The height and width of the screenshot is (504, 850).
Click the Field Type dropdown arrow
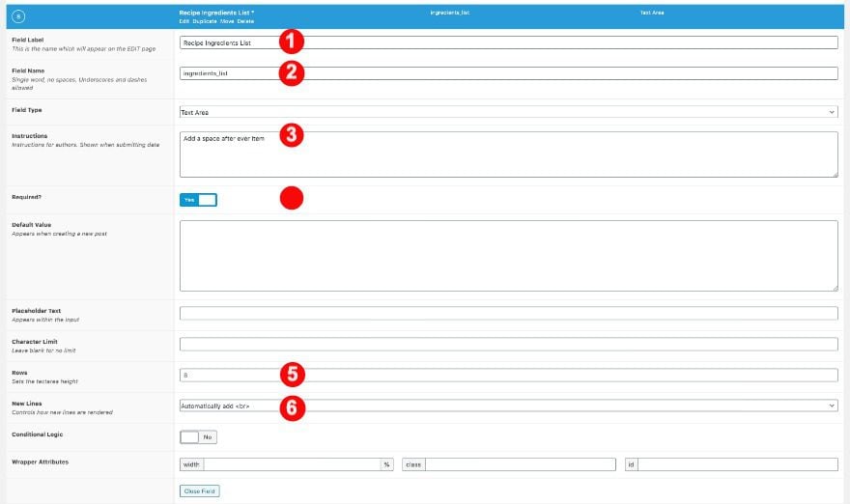832,112
